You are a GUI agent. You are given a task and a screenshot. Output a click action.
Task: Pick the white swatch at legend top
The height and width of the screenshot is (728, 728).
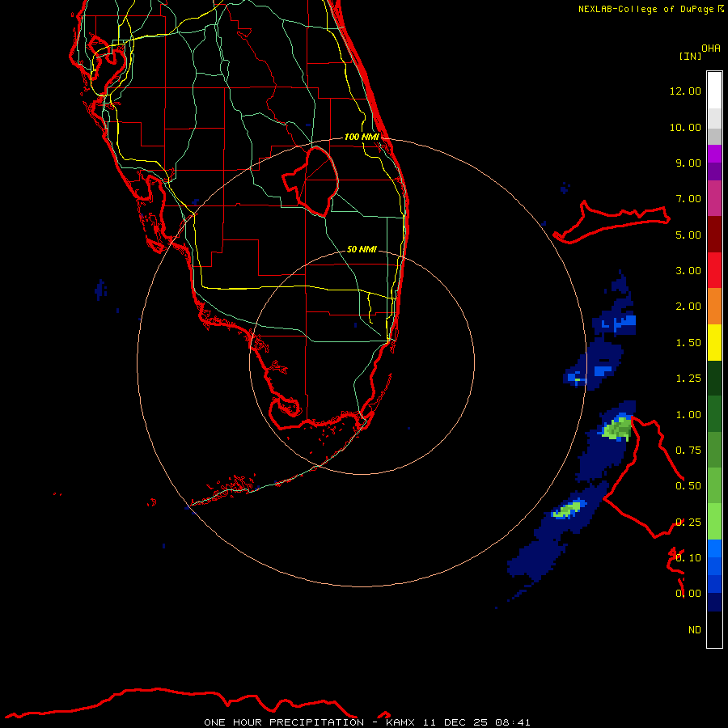(x=714, y=91)
